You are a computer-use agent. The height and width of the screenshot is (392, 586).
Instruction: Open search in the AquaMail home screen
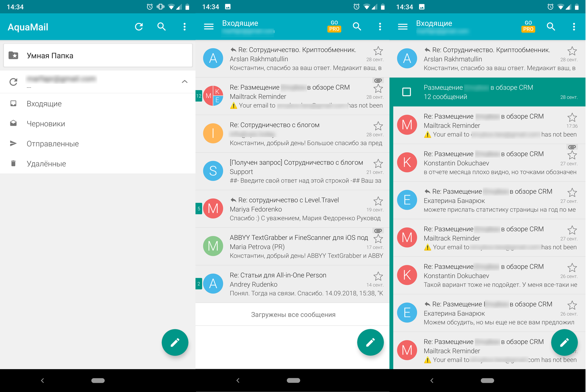161,27
